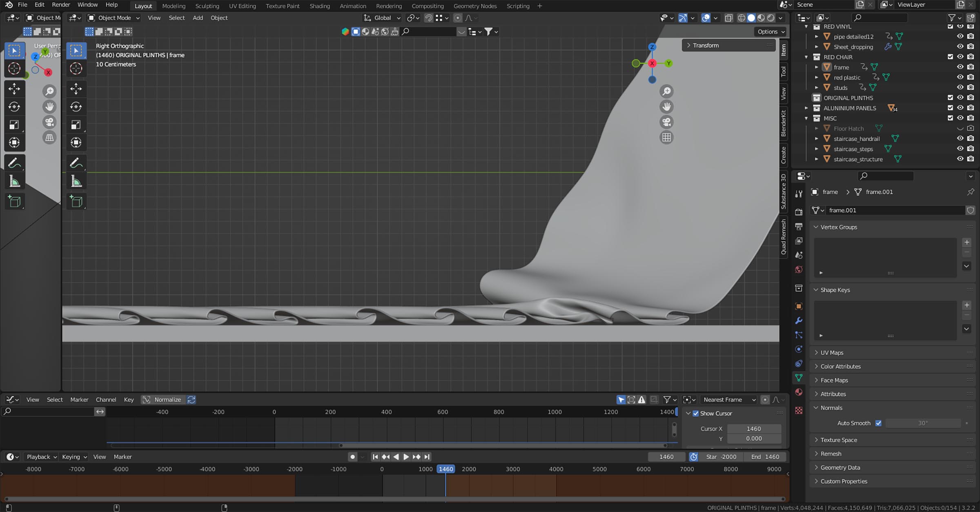This screenshot has height=512, width=980.
Task: Collapse the RED CHAIR collection
Action: [806, 57]
